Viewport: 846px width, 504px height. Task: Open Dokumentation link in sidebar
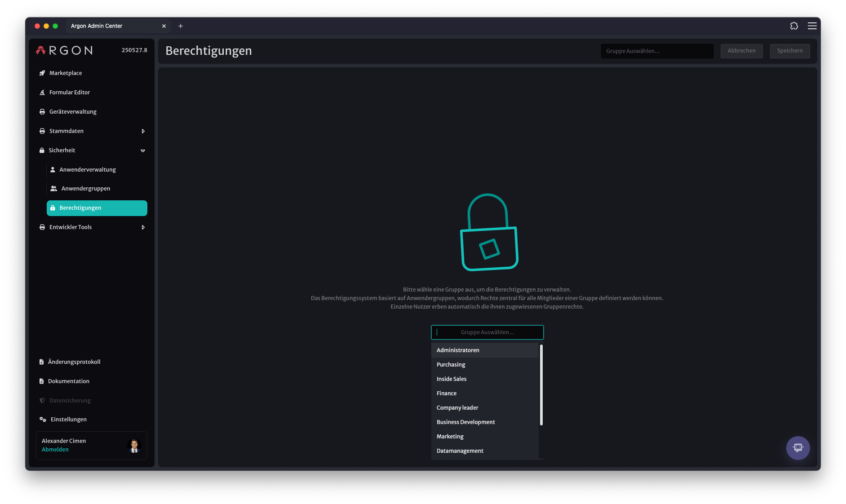coord(91,381)
